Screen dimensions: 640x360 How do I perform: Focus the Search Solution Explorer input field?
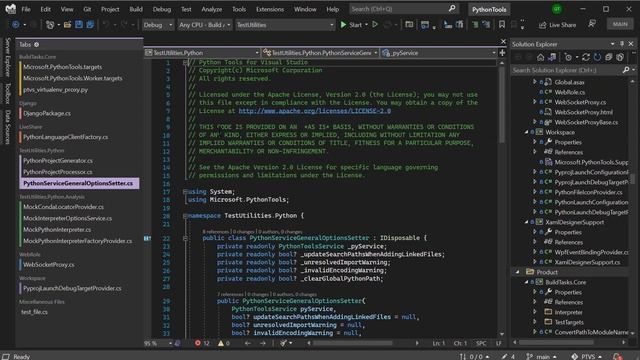pos(567,70)
